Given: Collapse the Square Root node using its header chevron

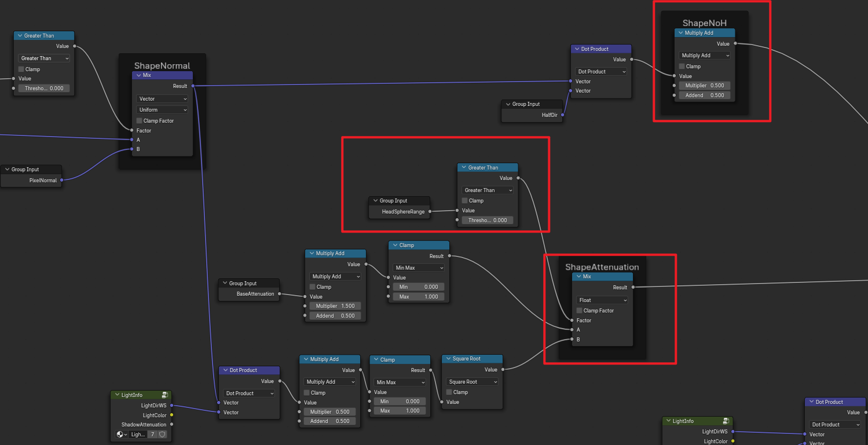Looking at the screenshot, I should pyautogui.click(x=448, y=359).
